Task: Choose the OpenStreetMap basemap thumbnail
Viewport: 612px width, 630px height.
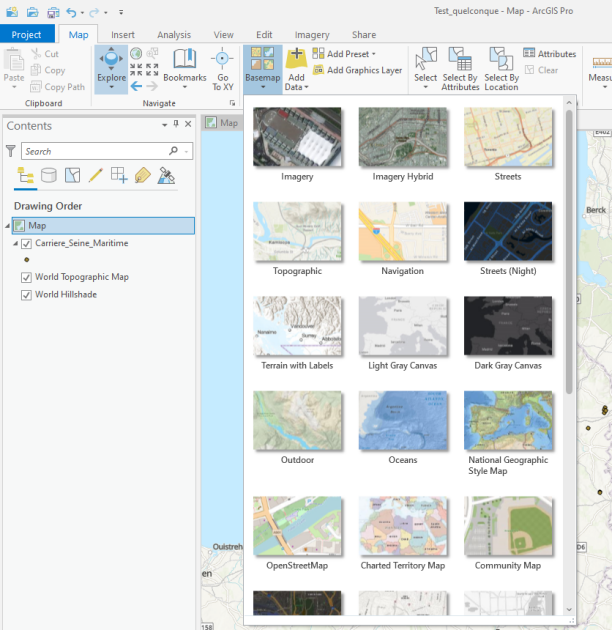Action: [x=297, y=526]
